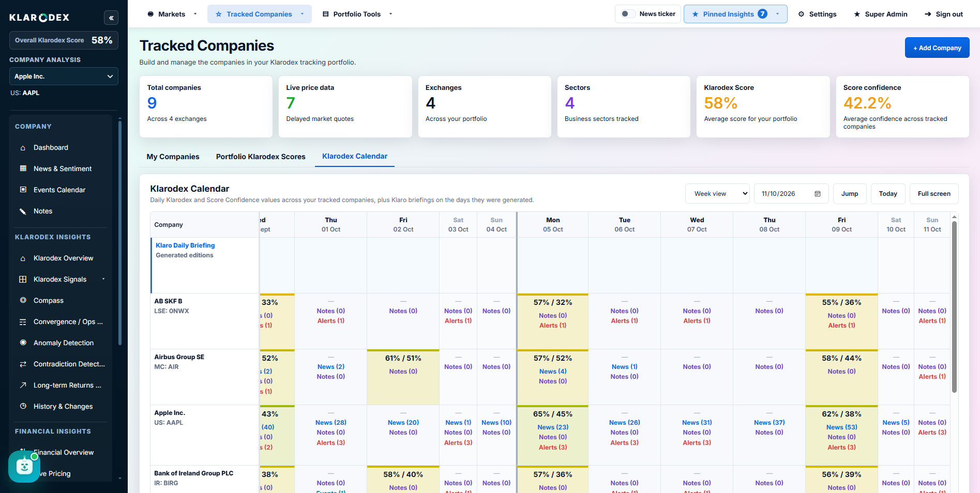Screen dimensions: 980x493
Task: Click the Events Calendar sidebar icon
Action: coord(23,190)
